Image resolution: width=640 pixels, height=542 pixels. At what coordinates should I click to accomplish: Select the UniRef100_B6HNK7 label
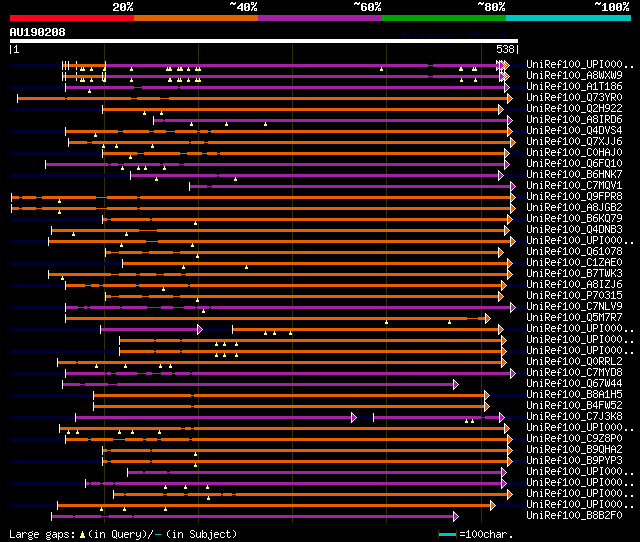coord(574,174)
